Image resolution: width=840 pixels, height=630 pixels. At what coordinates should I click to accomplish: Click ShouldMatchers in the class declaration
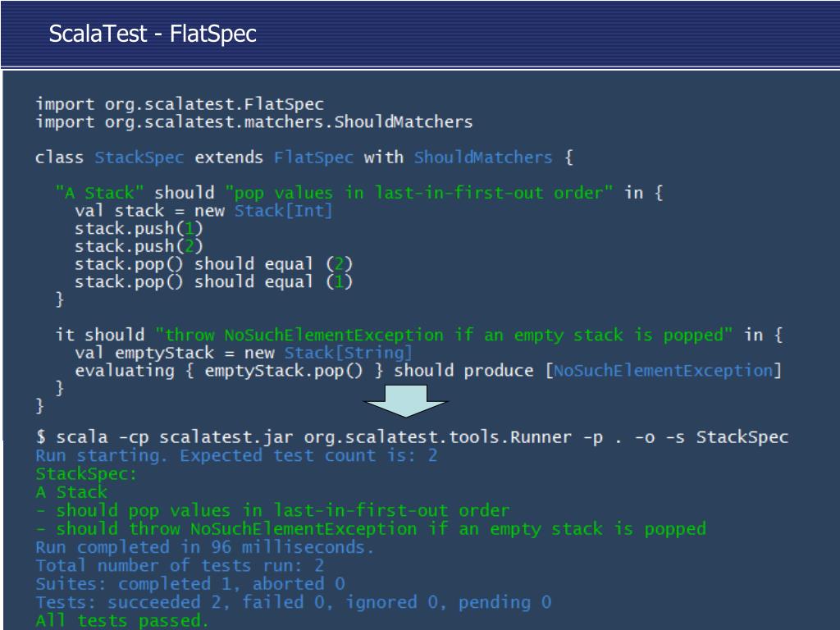tap(482, 157)
